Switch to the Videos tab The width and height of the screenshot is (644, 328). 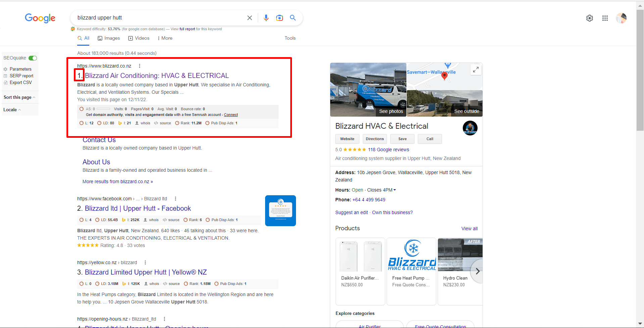point(139,38)
